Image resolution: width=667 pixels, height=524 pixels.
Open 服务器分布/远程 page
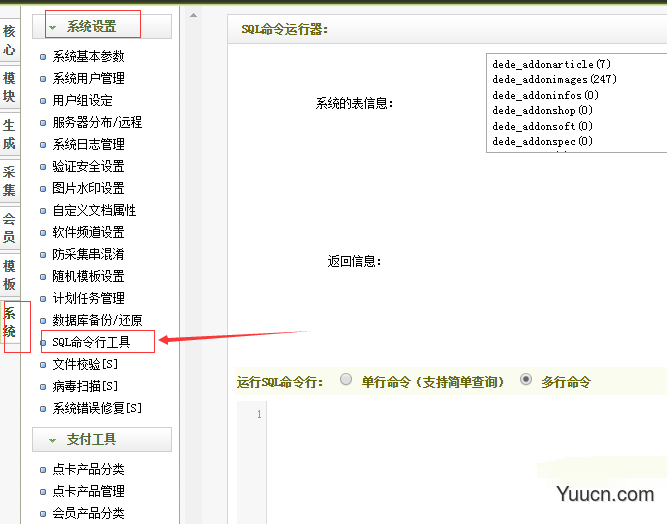click(97, 122)
